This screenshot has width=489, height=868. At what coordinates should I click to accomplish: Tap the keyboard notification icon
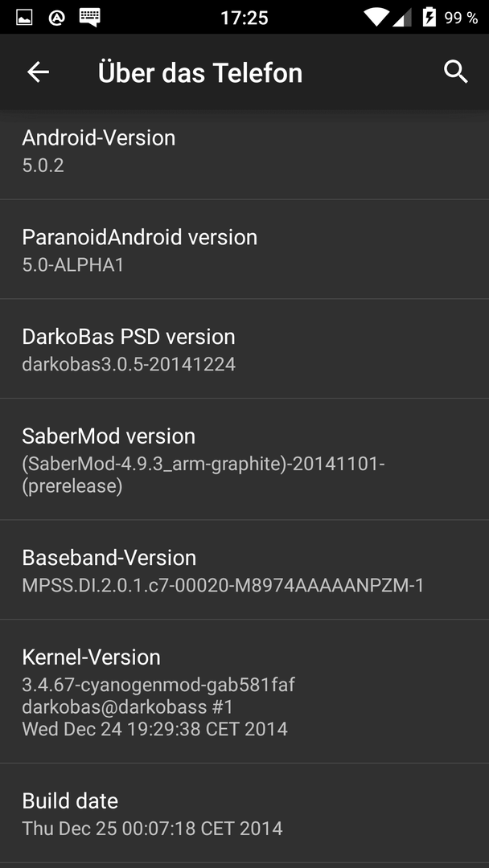click(x=90, y=18)
